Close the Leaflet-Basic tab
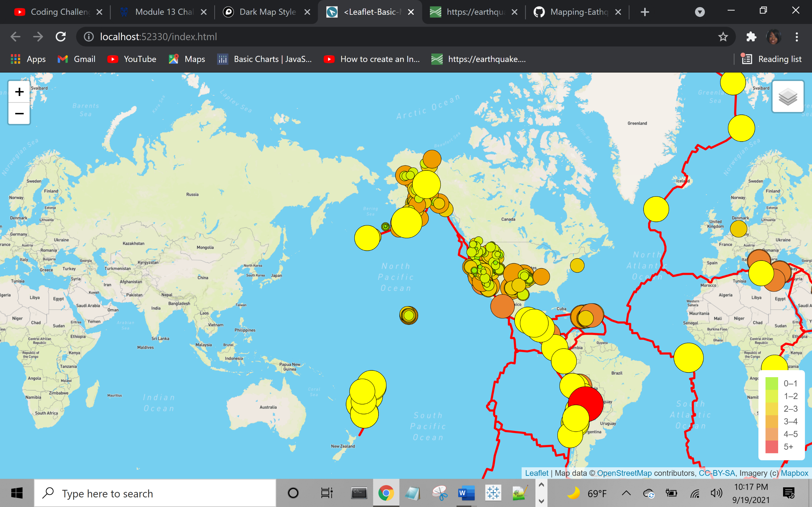Screen dimensions: 812x507 411,12
